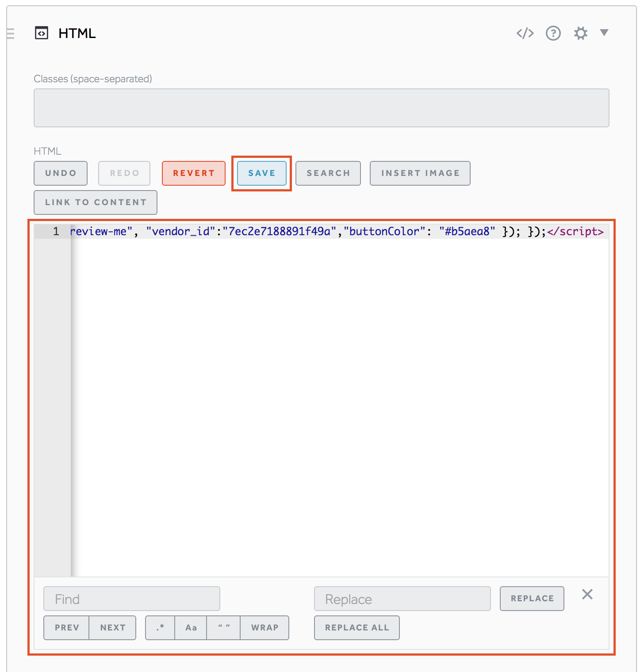Open Insert Image dialog

[x=420, y=173]
